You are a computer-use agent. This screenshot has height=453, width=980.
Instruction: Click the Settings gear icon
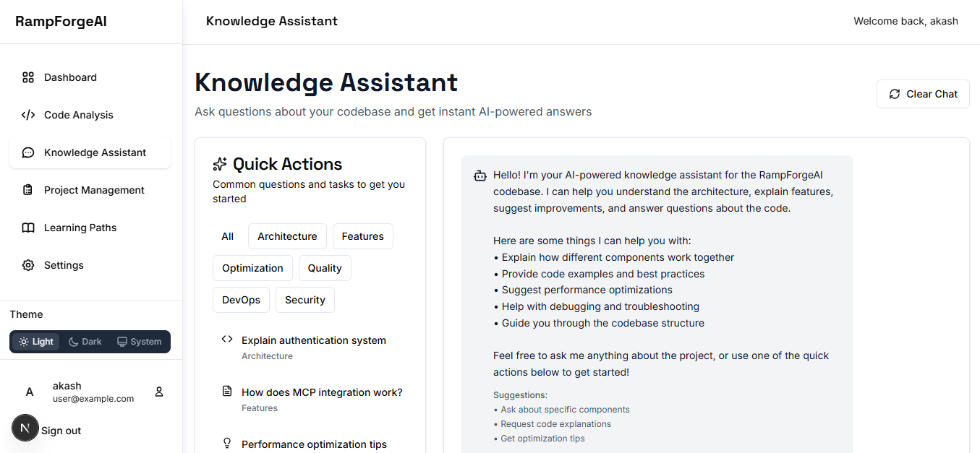point(28,265)
